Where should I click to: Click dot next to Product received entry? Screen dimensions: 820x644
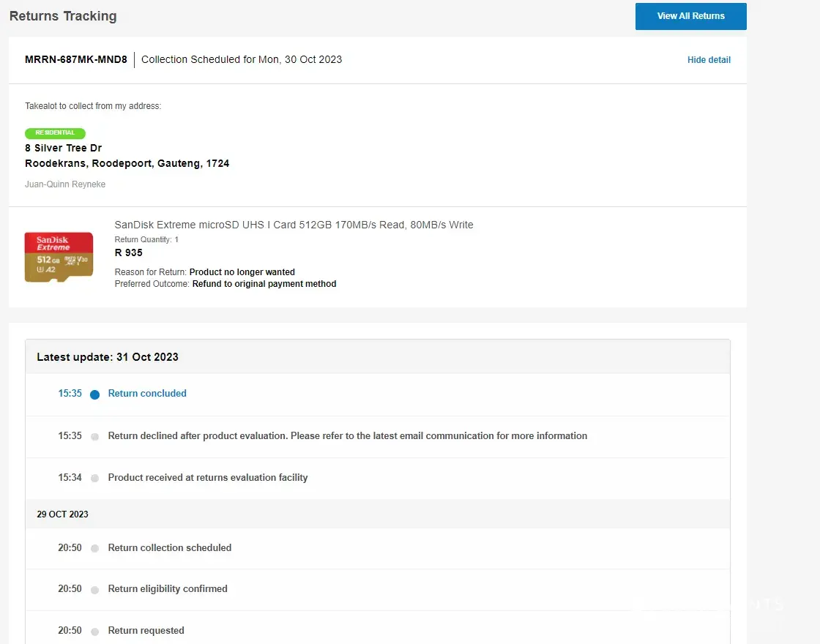pyautogui.click(x=94, y=479)
